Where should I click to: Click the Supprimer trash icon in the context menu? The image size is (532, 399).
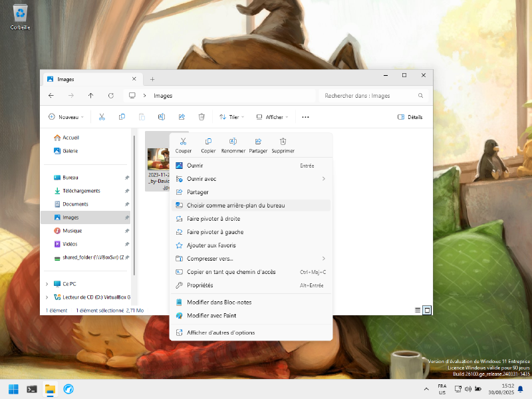283,142
